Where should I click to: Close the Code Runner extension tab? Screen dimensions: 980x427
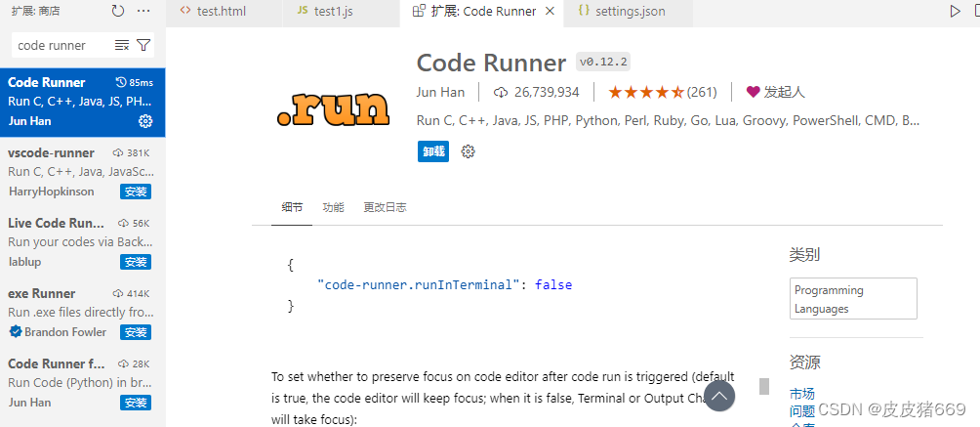point(550,12)
